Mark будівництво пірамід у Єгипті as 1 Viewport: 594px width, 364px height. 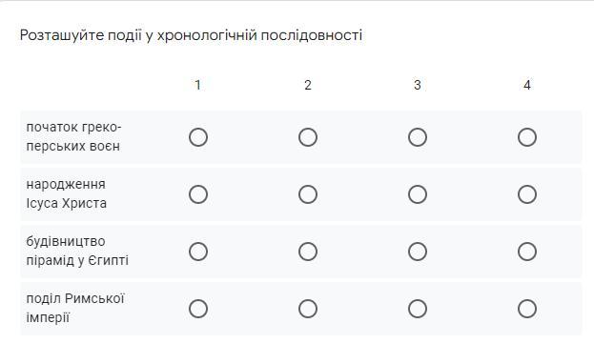tap(198, 252)
